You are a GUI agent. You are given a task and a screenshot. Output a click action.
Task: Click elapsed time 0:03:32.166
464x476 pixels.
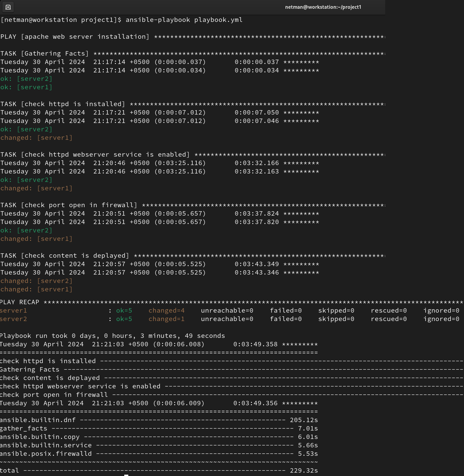257,163
